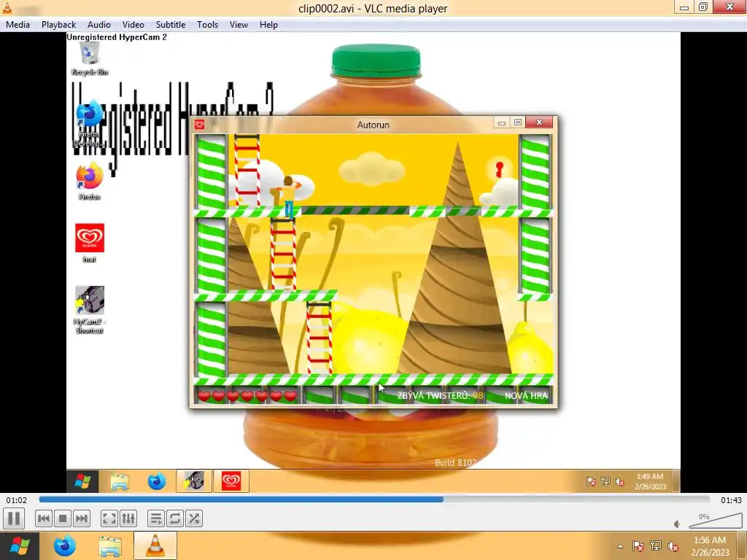Viewport: 747px width, 560px height.
Task: Toggle loop playback mode
Action: [x=175, y=518]
